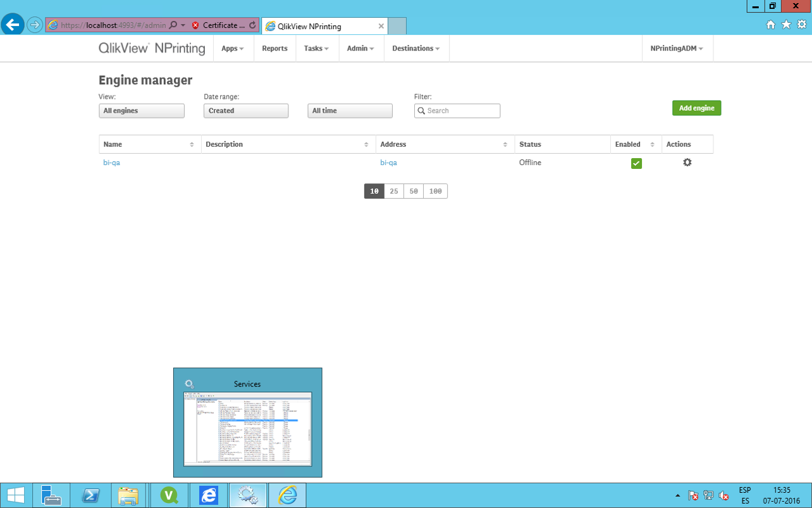Show 50 items per page

[414, 191]
